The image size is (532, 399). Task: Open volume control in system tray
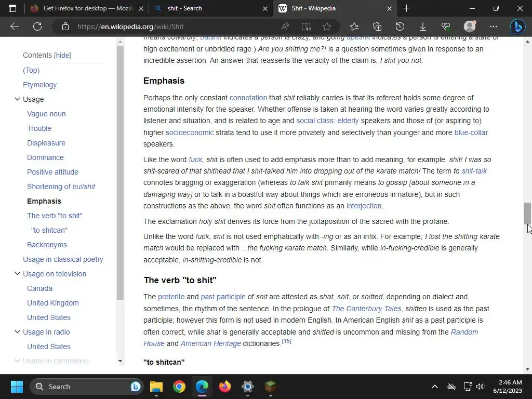click(x=480, y=387)
